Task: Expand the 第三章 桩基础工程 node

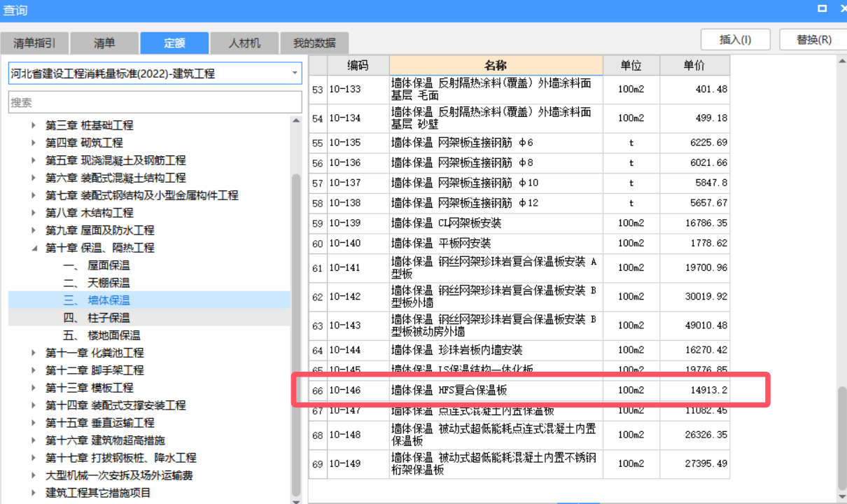Action: pos(34,125)
